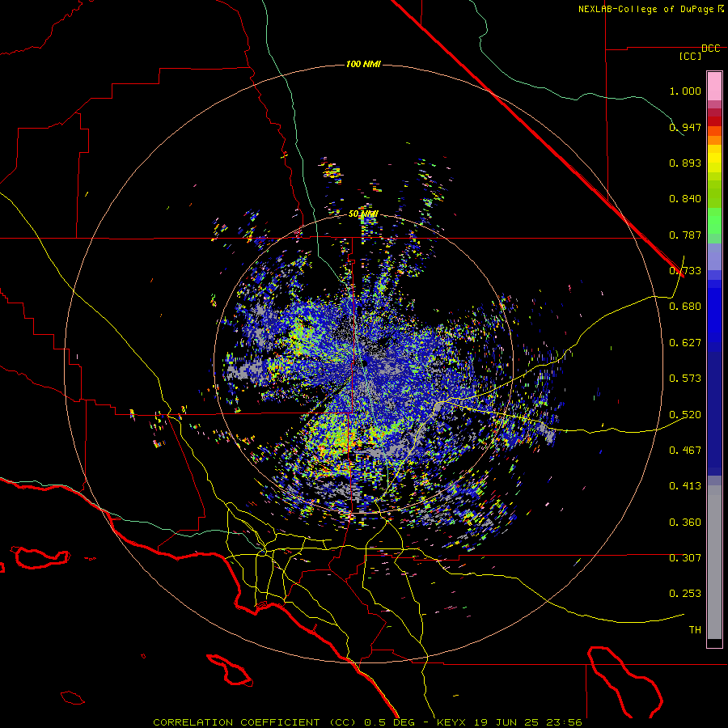Click the 0.627 scale value
The height and width of the screenshot is (728, 728).
[685, 343]
